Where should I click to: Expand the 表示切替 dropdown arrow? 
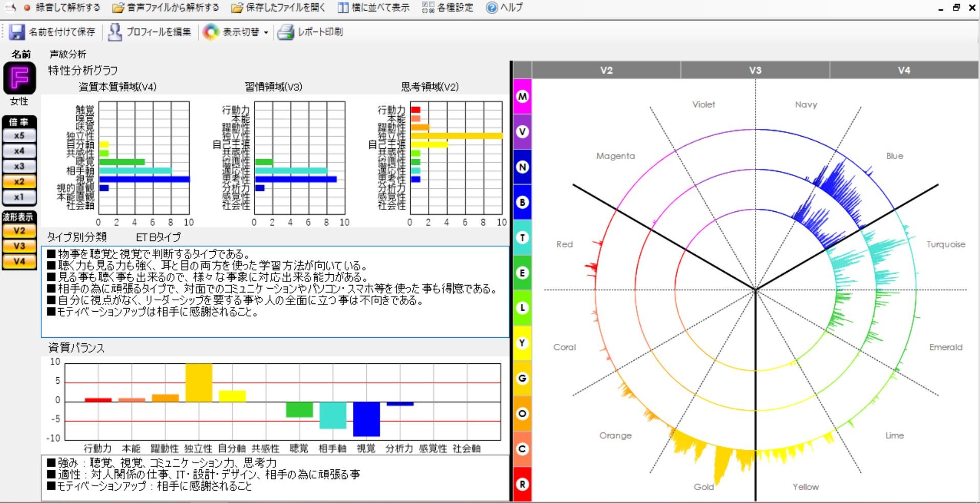(266, 33)
